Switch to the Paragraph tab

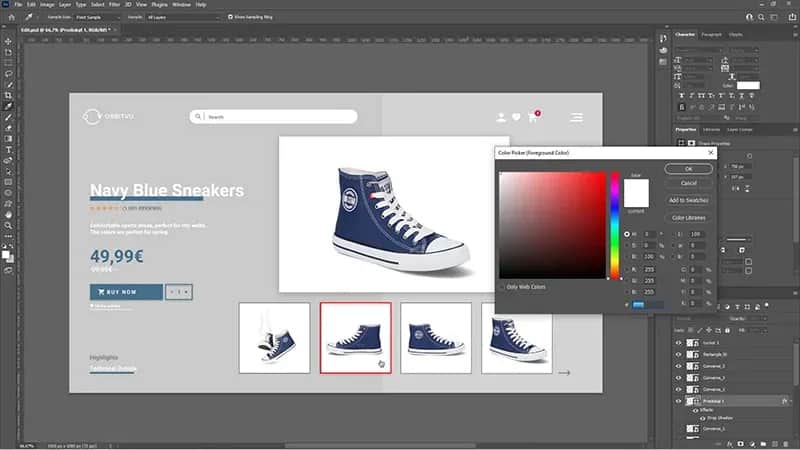click(711, 35)
